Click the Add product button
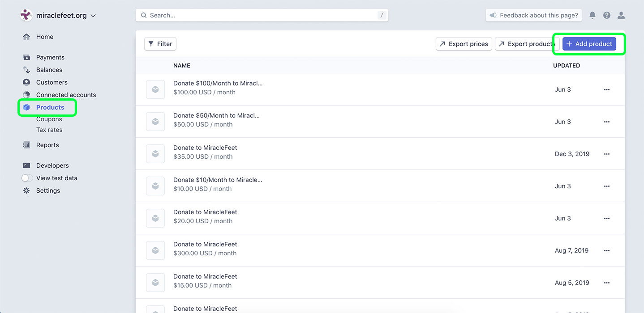Screen dimensions: 644x313 point(589,44)
